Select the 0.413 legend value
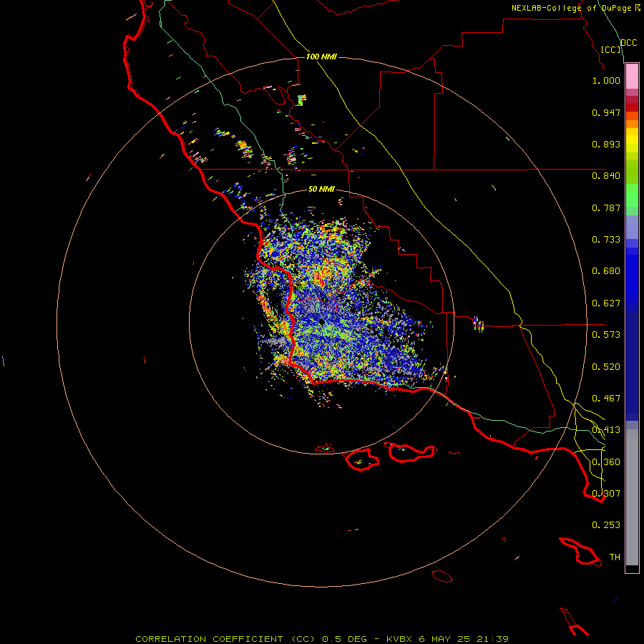 606,430
